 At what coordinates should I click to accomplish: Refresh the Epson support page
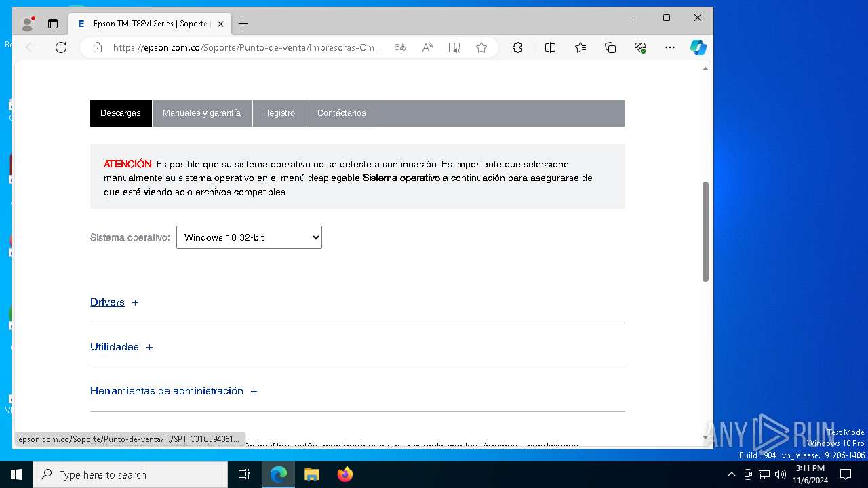coord(61,47)
